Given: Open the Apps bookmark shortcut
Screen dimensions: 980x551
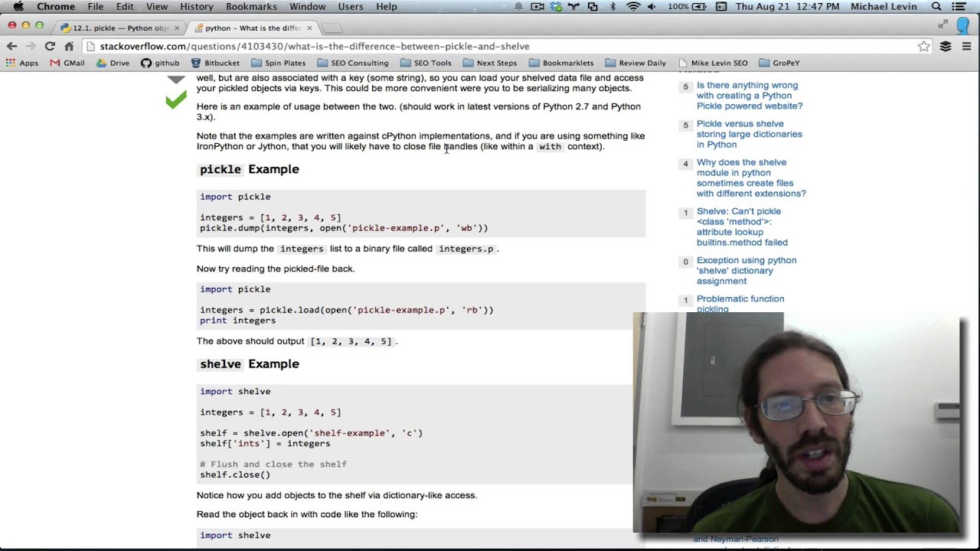Looking at the screenshot, I should 23,63.
